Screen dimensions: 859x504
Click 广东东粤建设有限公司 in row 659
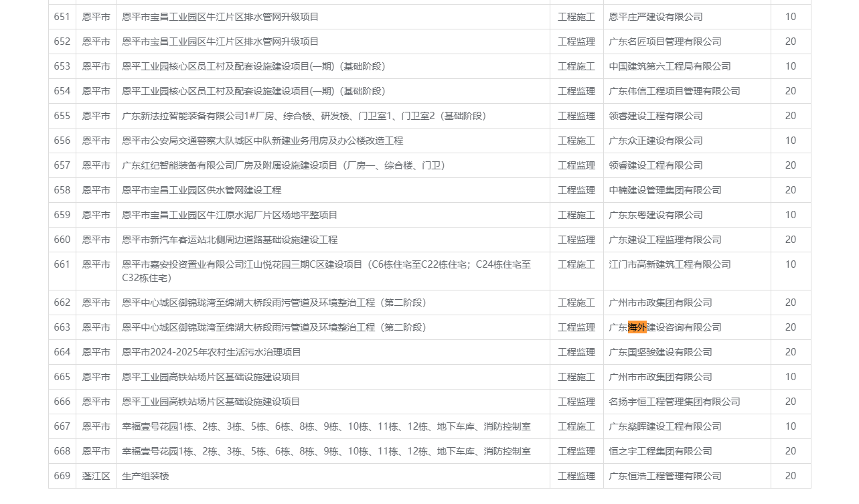pos(655,215)
